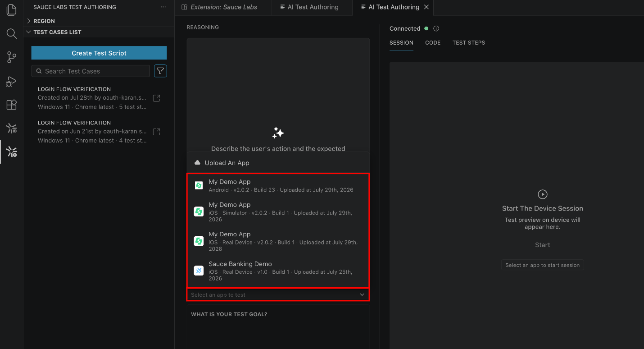This screenshot has width=644, height=349.
Task: Click the filter icon beside Search Test Cases
Action: point(160,71)
